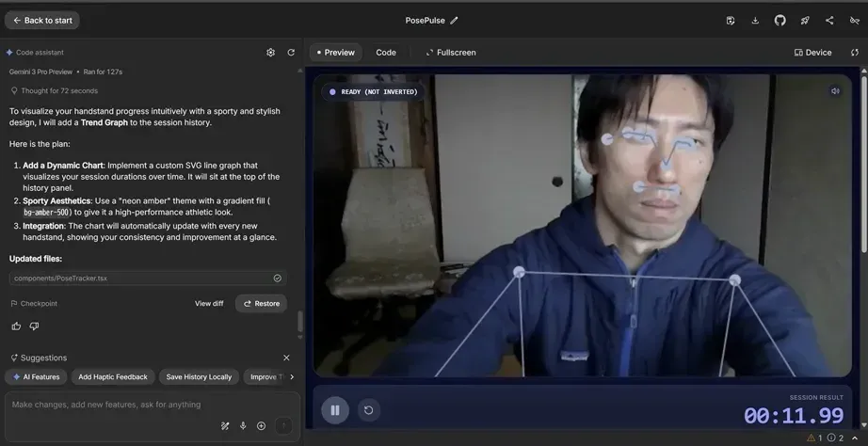Click the Back to start button
The height and width of the screenshot is (446, 868).
click(x=42, y=21)
